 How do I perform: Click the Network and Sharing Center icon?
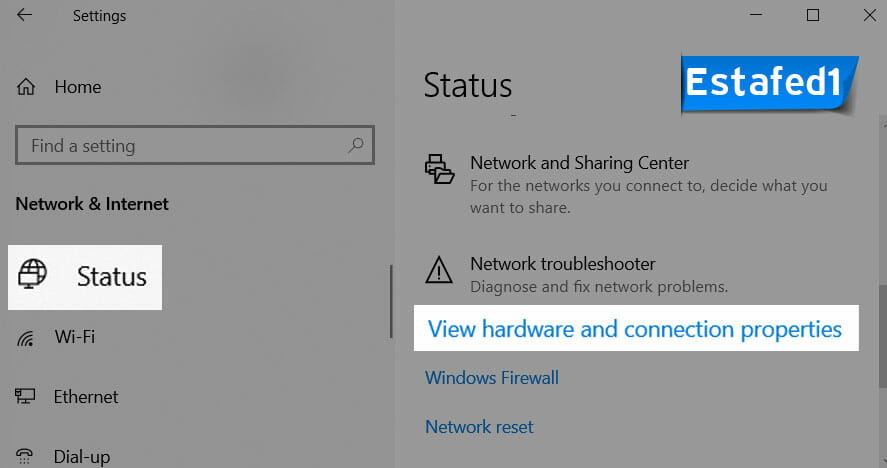pos(440,169)
